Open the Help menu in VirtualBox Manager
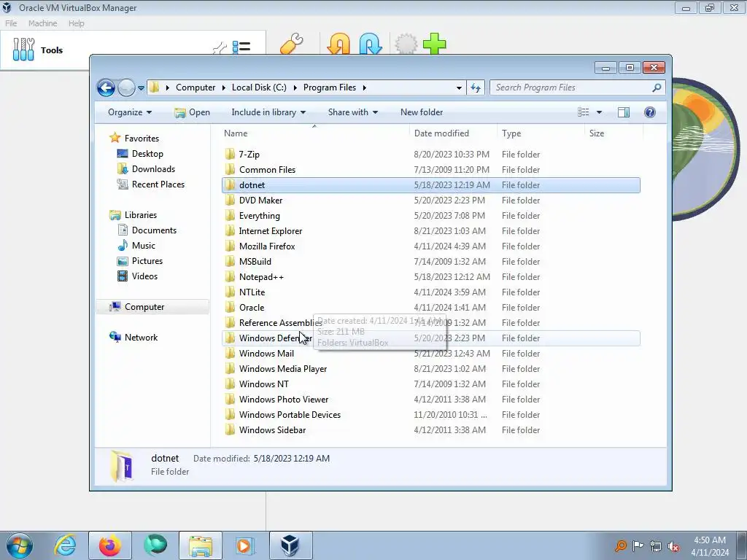Screen dimensions: 747x560 [76, 23]
